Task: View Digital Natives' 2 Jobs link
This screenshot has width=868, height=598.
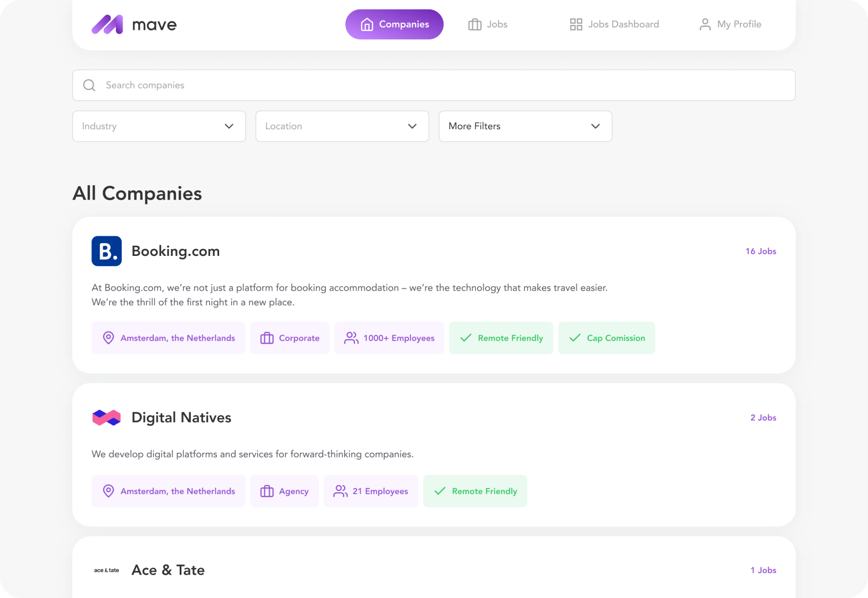Action: pyautogui.click(x=763, y=418)
